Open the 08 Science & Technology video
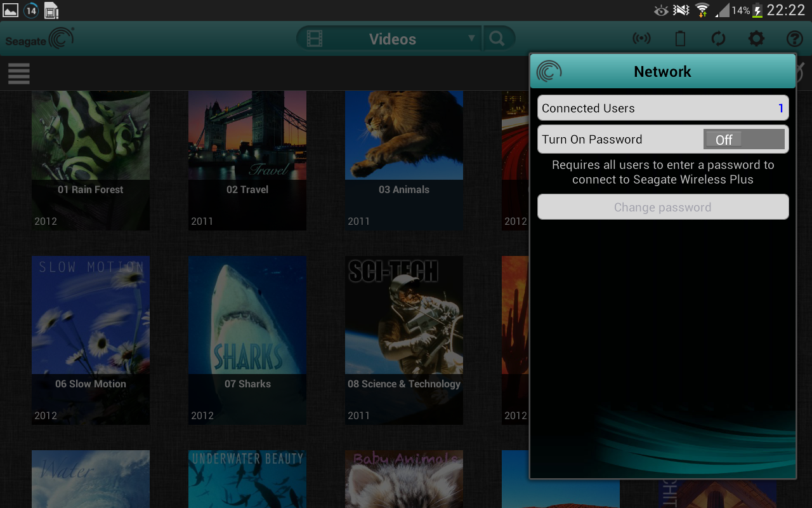Image resolution: width=812 pixels, height=508 pixels. click(404, 340)
